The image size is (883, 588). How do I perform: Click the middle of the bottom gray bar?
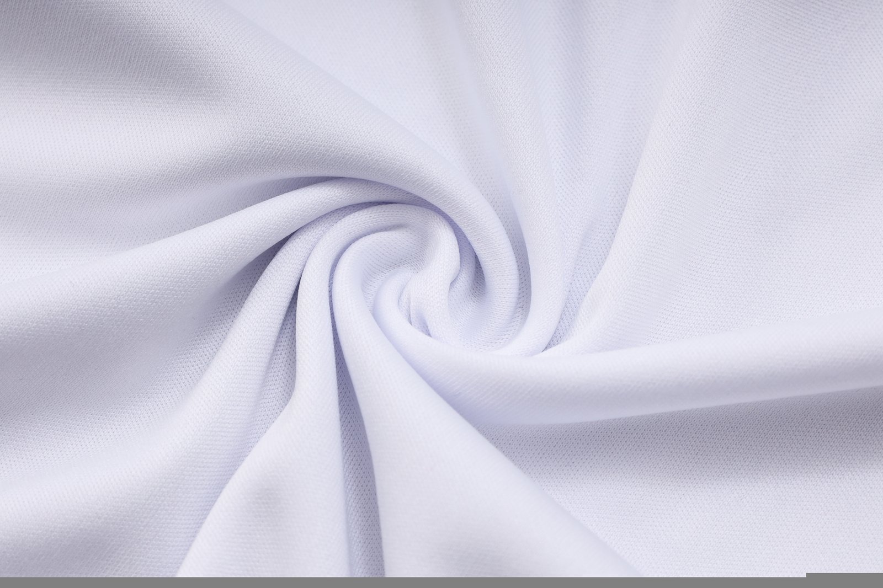(441, 582)
